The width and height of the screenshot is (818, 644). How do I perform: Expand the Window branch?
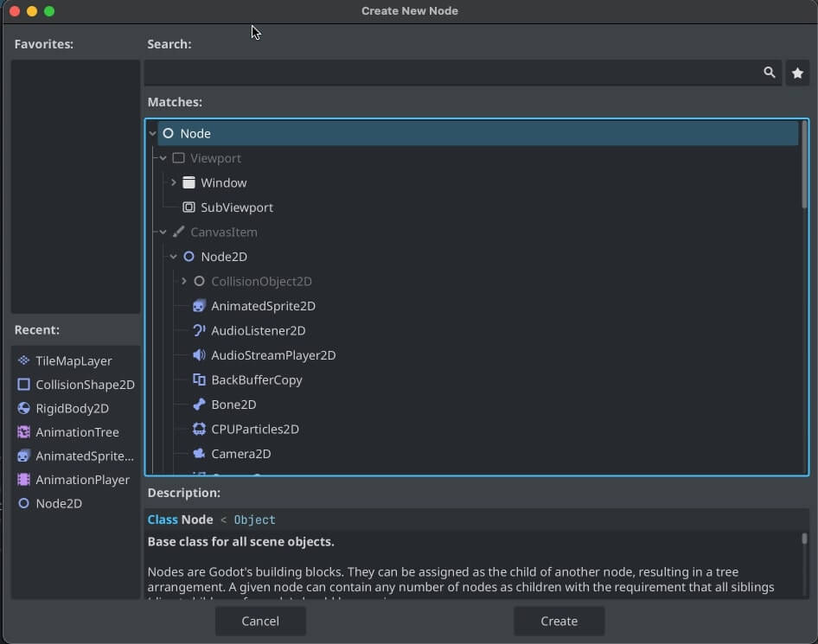point(173,182)
